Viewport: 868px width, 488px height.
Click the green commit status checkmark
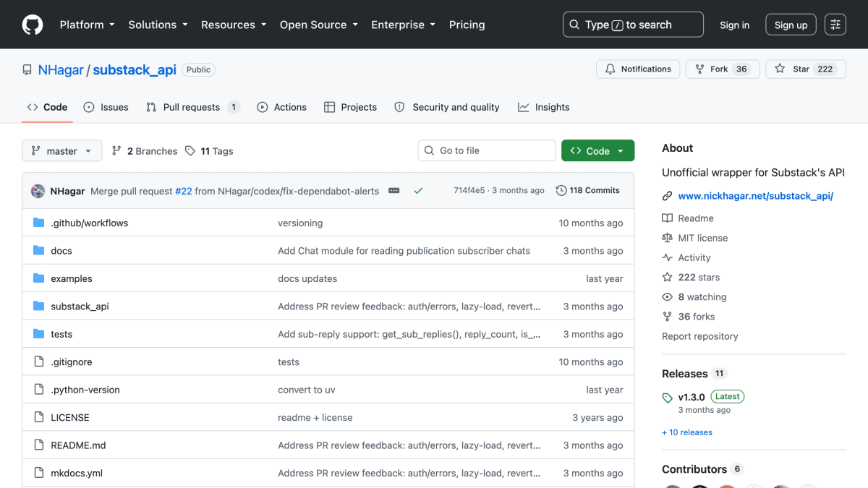pos(418,191)
